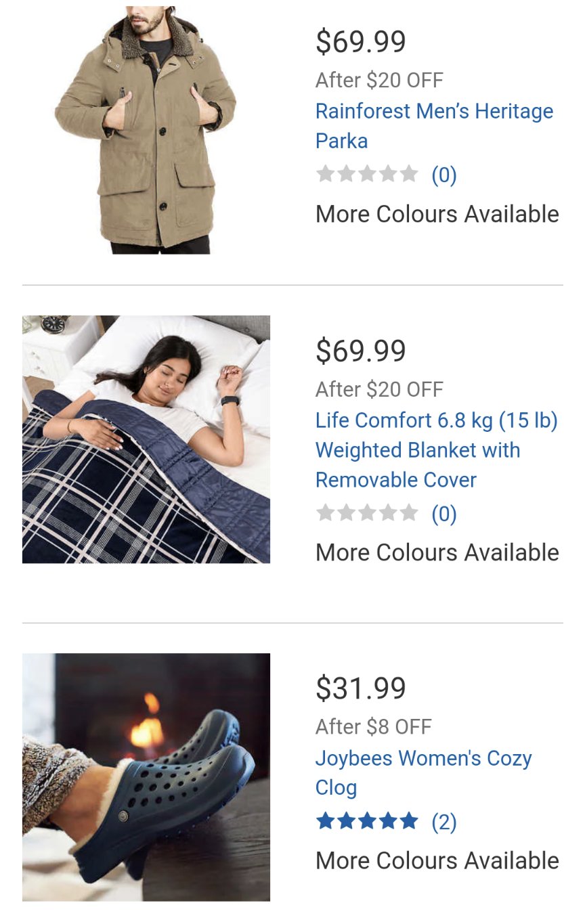Click the empty star rating for the parka
The image size is (585, 924).
[367, 175]
